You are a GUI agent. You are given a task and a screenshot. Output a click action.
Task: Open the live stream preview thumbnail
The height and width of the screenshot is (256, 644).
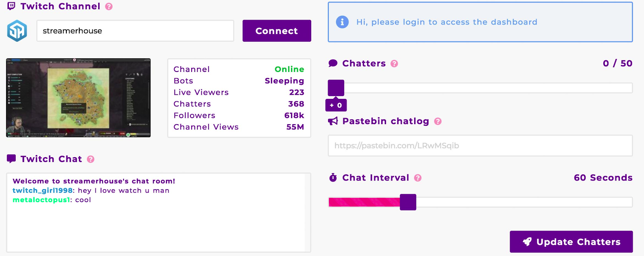tap(78, 98)
